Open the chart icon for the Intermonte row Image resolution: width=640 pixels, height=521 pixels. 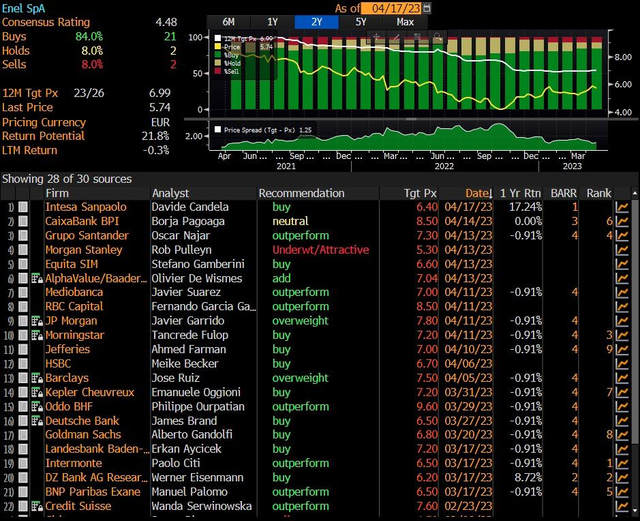coord(622,463)
